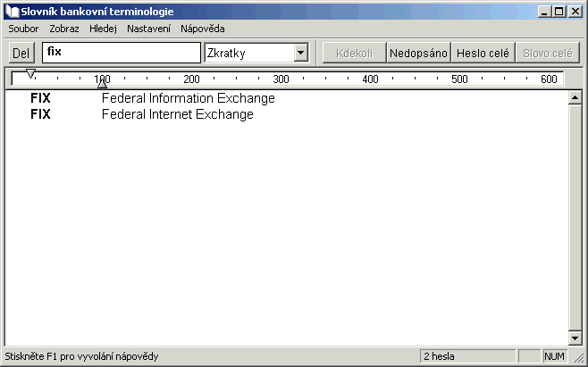This screenshot has height=367, width=588.
Task: Open the Nastavení menu
Action: click(x=148, y=29)
